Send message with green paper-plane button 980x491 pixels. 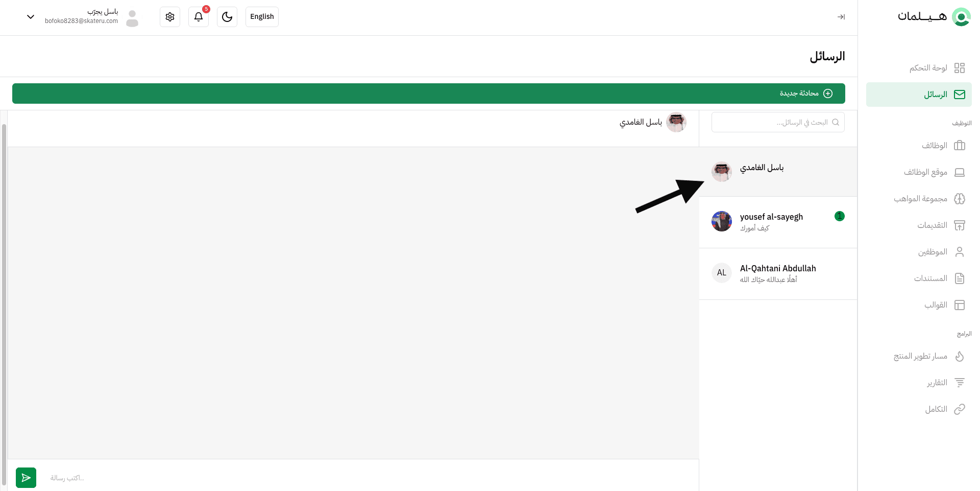point(26,478)
